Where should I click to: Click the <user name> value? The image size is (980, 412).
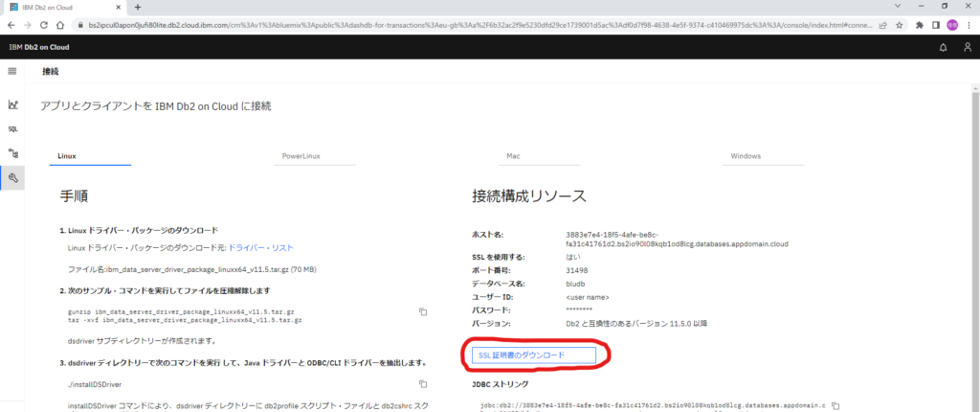(588, 297)
